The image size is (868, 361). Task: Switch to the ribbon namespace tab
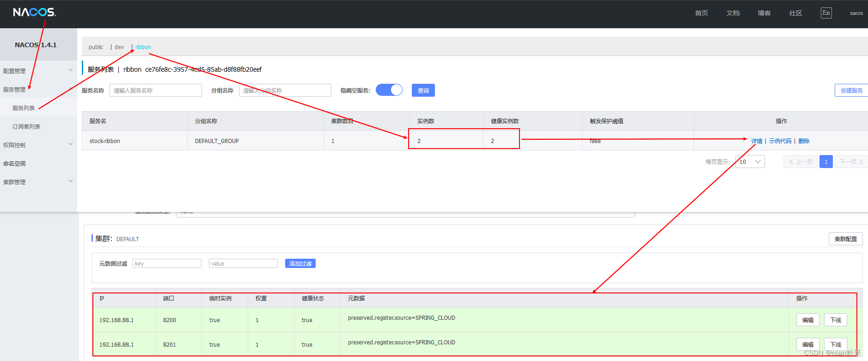click(x=143, y=47)
